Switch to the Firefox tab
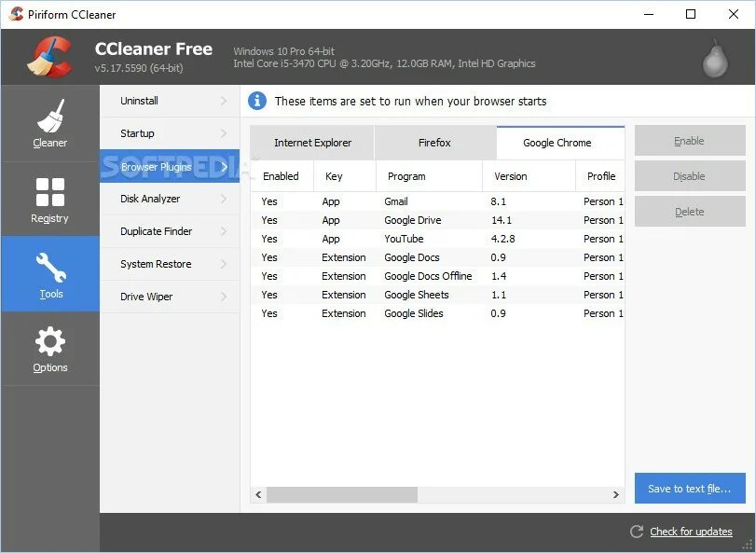This screenshot has height=553, width=756. [435, 143]
